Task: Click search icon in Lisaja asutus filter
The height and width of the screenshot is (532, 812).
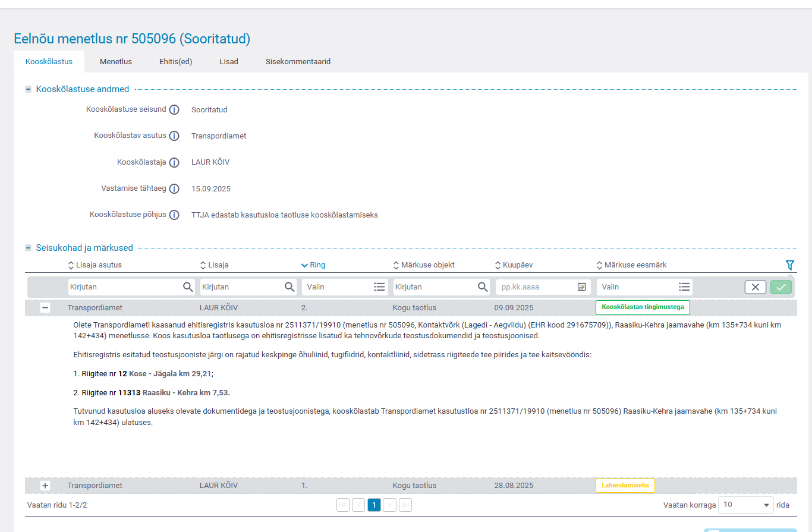Action: (188, 287)
